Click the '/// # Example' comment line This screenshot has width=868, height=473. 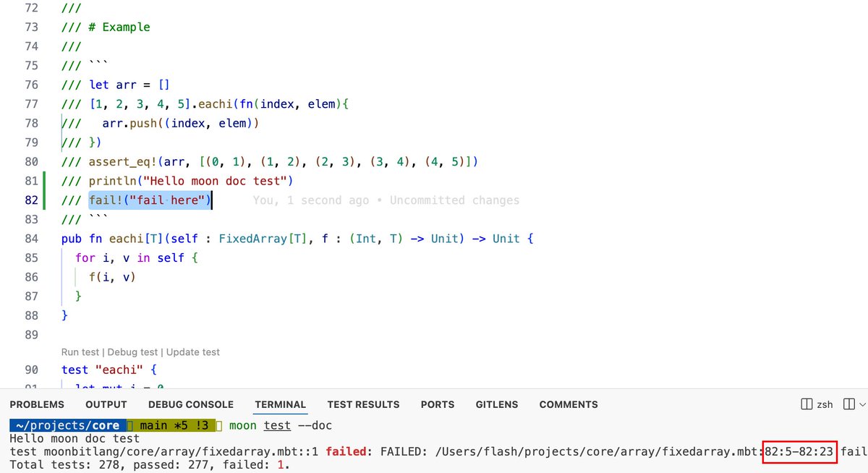pos(106,27)
